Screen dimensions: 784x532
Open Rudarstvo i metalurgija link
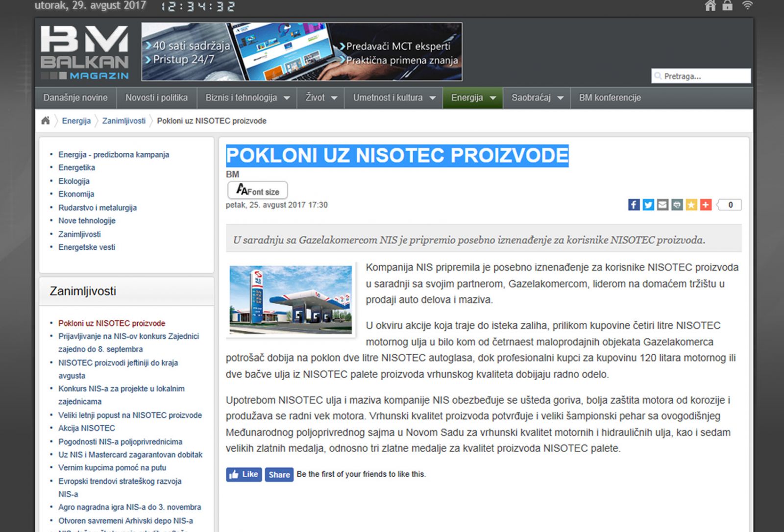pos(98,207)
